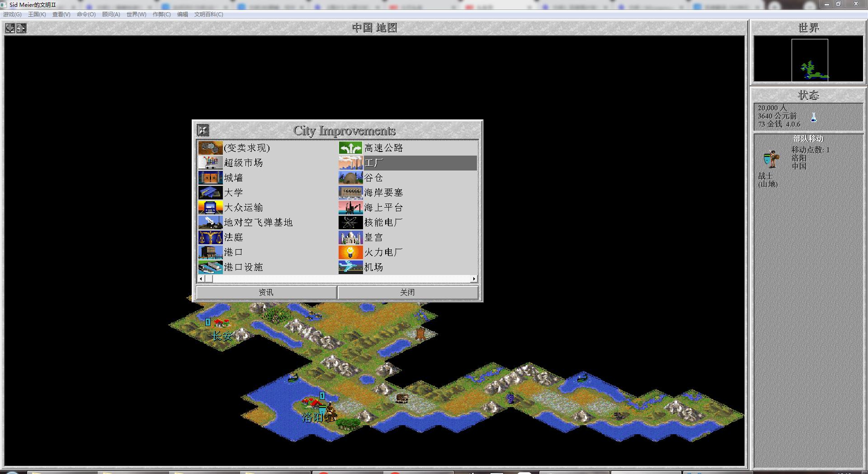Open the 文明百科(C) menu
This screenshot has height=474, width=868.
coord(209,14)
